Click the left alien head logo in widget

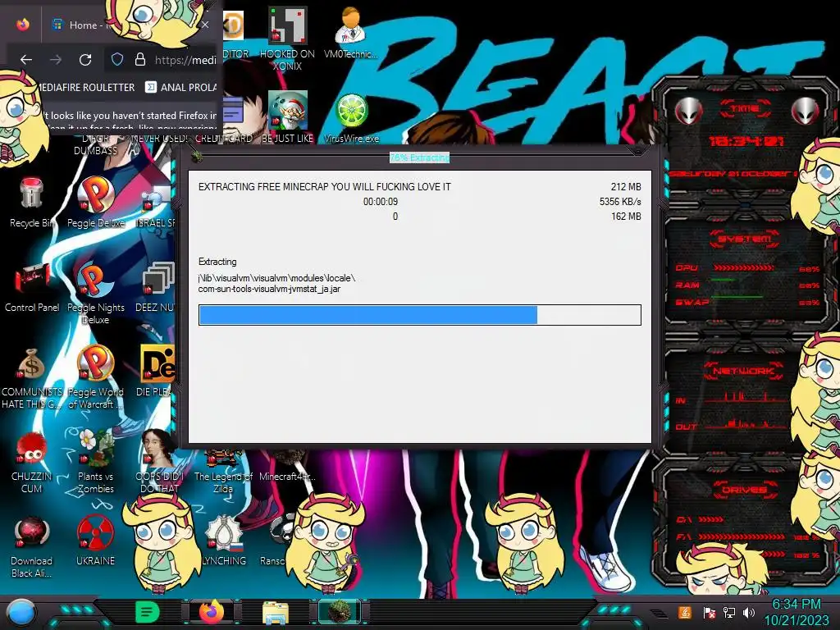(x=688, y=111)
